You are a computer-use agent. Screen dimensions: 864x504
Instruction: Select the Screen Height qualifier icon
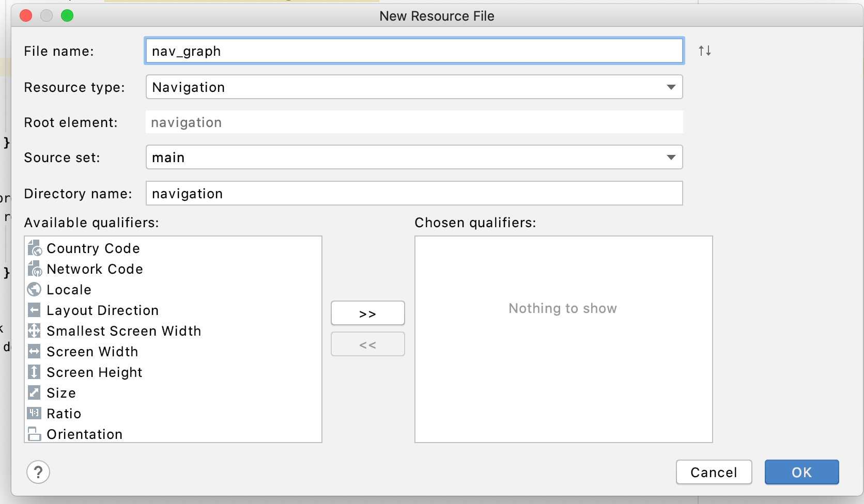point(34,372)
